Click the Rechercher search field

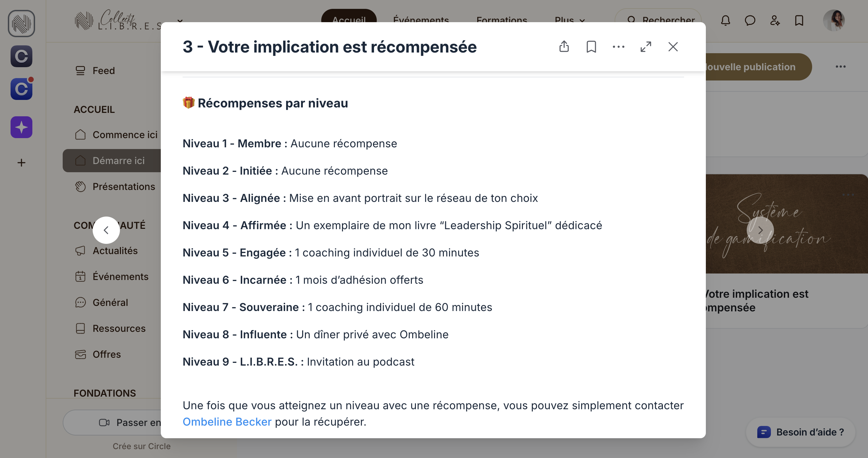tap(661, 20)
